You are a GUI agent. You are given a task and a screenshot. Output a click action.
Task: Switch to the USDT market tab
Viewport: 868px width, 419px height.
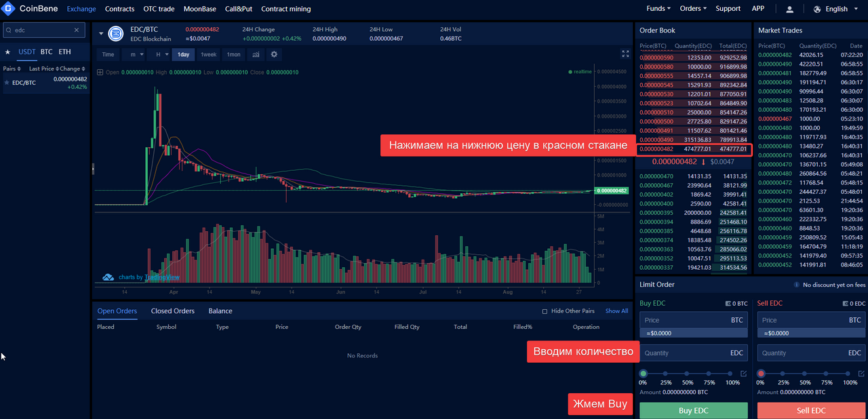point(27,52)
